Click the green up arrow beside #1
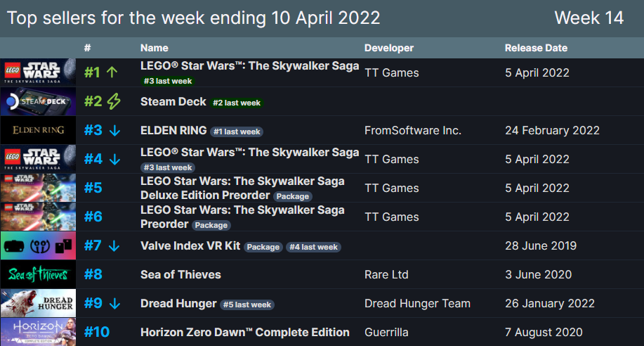The width and height of the screenshot is (644, 346). tap(112, 72)
